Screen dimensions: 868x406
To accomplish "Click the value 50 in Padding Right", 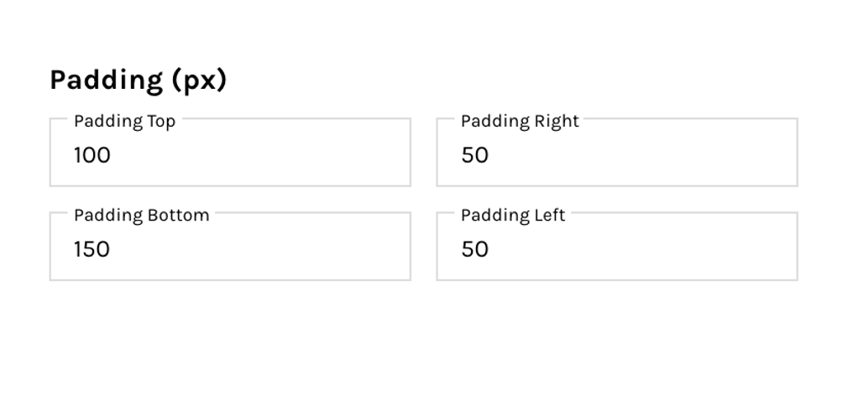I will click(475, 155).
